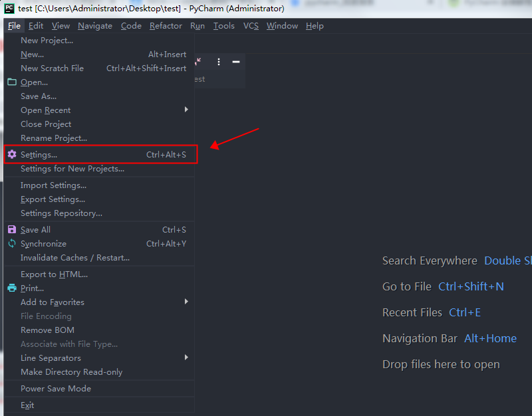The height and width of the screenshot is (416, 532).
Task: Open the three-dot options icon in tool window
Action: click(x=219, y=62)
